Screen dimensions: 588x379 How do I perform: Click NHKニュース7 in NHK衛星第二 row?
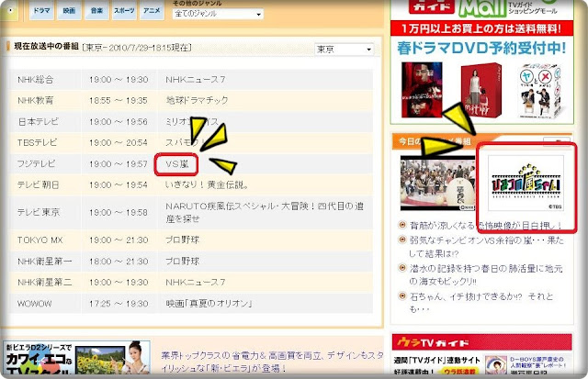pyautogui.click(x=196, y=282)
